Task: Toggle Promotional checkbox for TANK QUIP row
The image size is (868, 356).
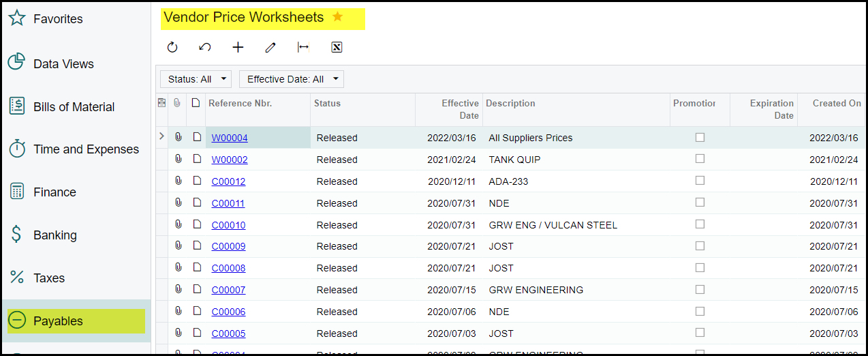Action: pyautogui.click(x=700, y=159)
